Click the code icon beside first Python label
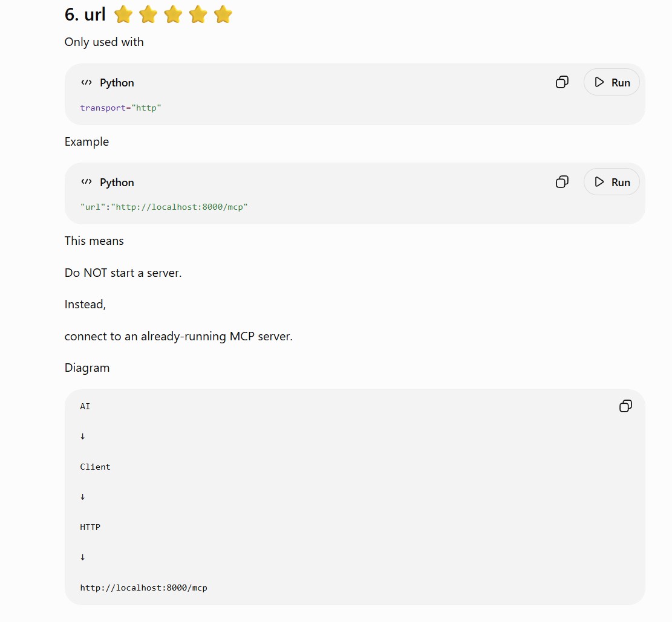The width and height of the screenshot is (672, 622). pyautogui.click(x=86, y=82)
